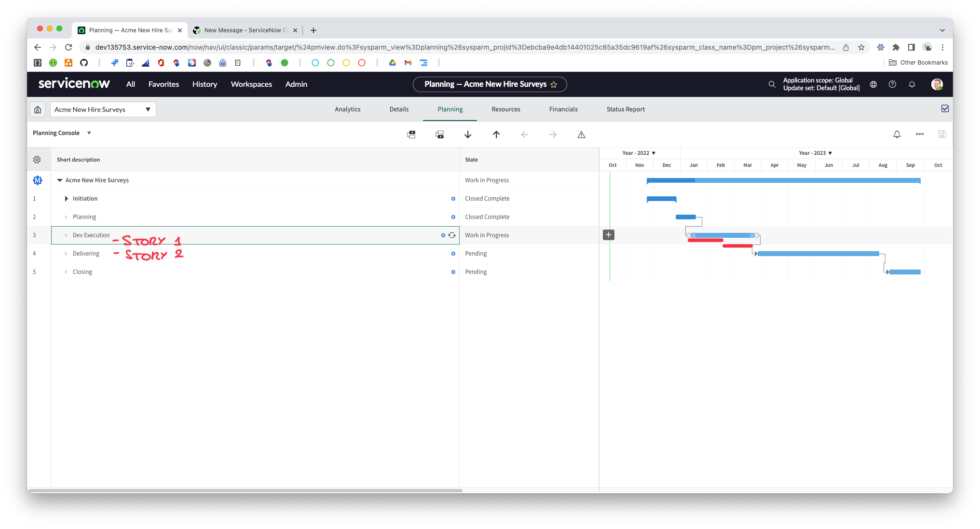Open the Admin menu

point(296,84)
